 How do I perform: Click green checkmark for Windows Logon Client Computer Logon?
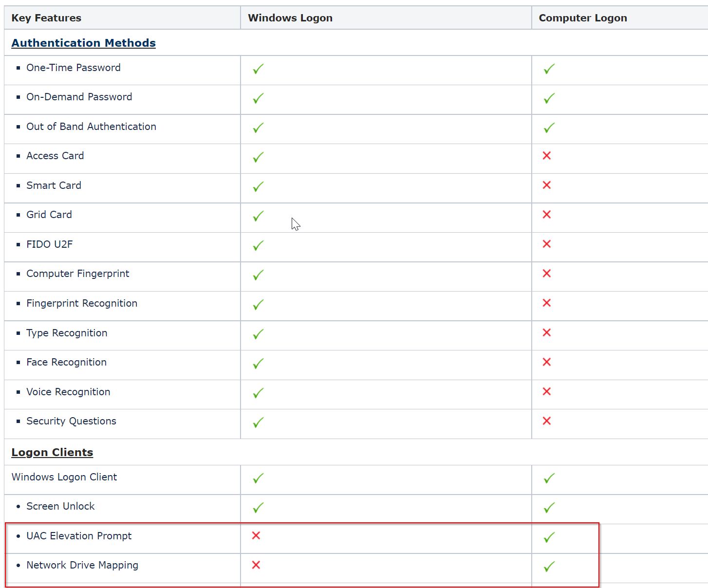pos(549,478)
